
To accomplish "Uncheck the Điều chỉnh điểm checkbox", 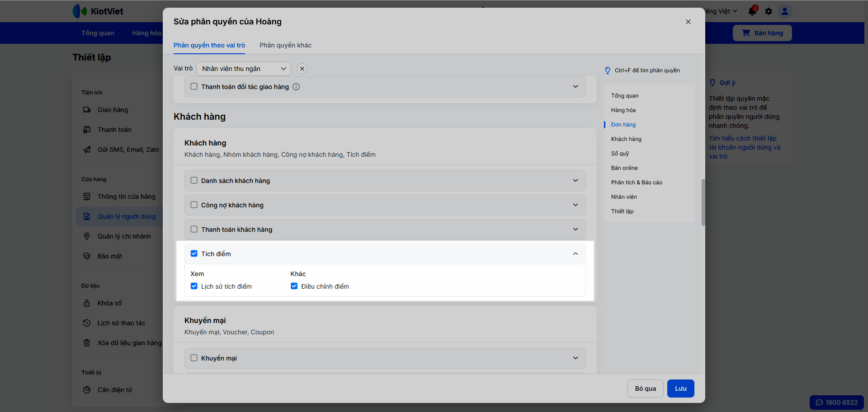I will tap(294, 286).
